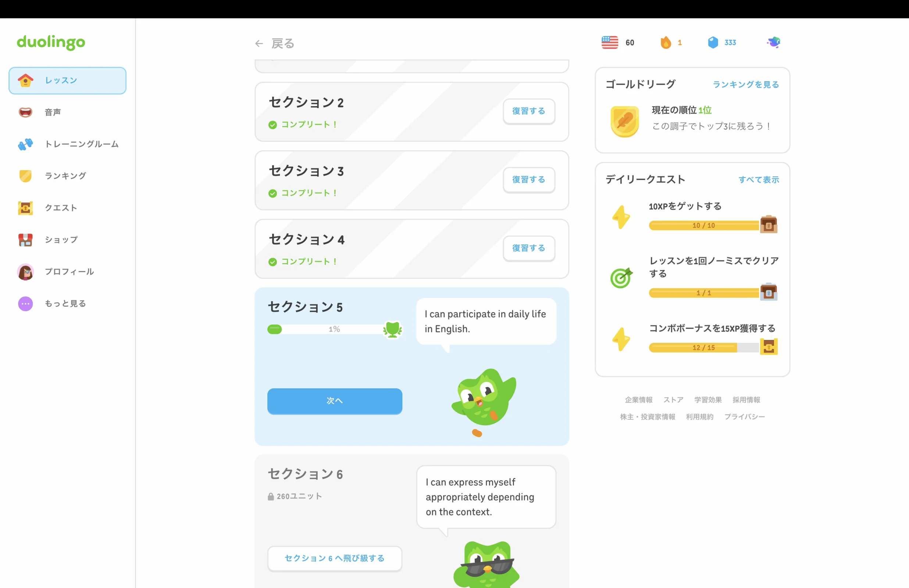Click the chest beside 10 / 10 progress
Image resolution: width=909 pixels, height=588 pixels.
[769, 224]
